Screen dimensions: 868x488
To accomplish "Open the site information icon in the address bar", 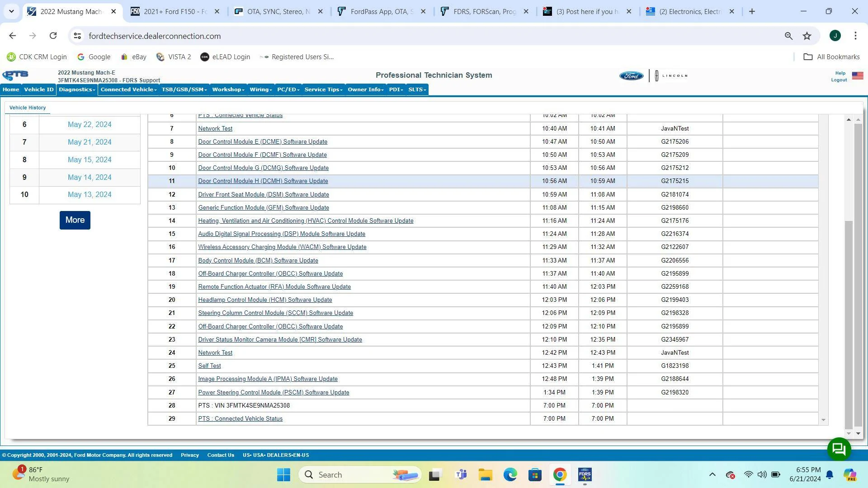I will click(77, 36).
